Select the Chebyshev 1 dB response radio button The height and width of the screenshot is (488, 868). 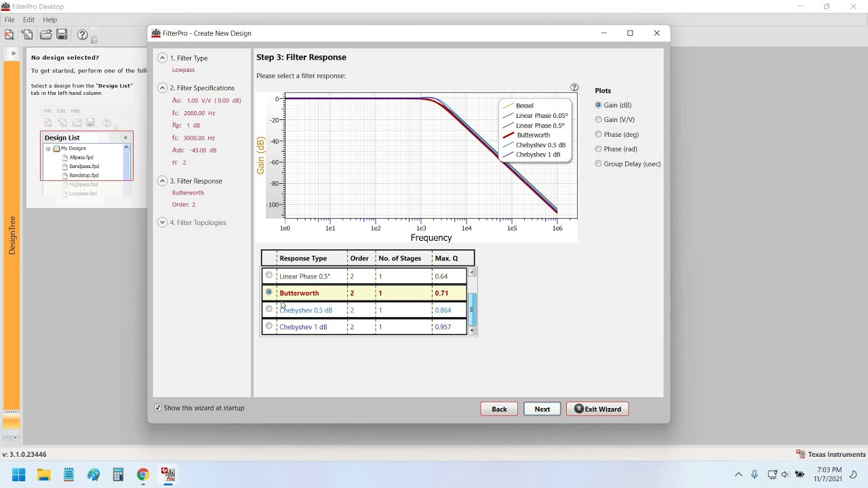(x=269, y=326)
